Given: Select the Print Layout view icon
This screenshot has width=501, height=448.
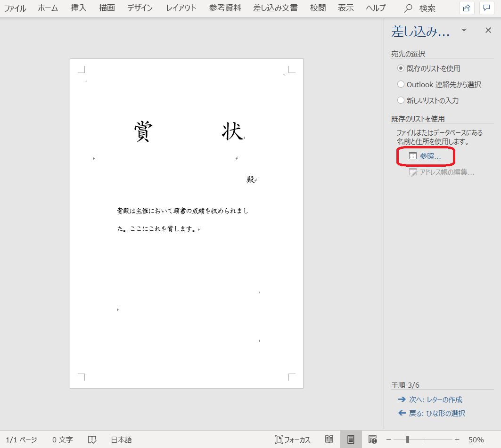Looking at the screenshot, I should point(351,440).
